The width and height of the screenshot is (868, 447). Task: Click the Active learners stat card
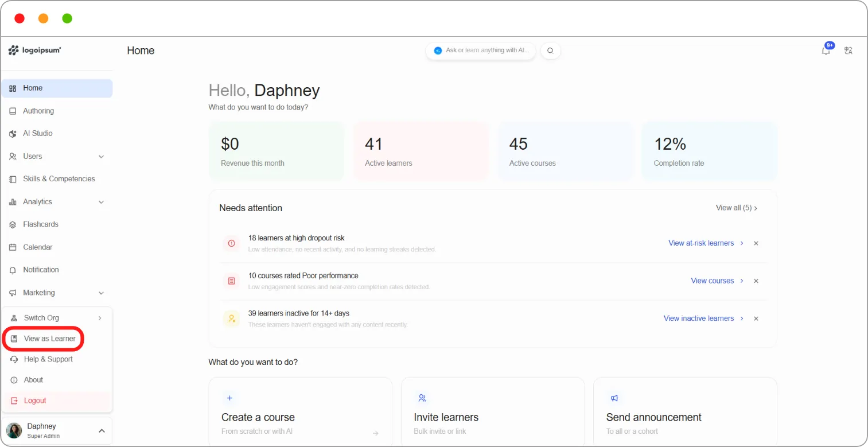(x=421, y=151)
